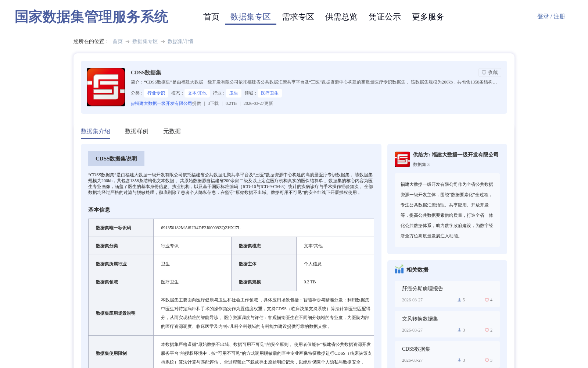This screenshot has width=588, height=368.
Task: Click the 数据集模态 label cell
Action: [x=264, y=246]
